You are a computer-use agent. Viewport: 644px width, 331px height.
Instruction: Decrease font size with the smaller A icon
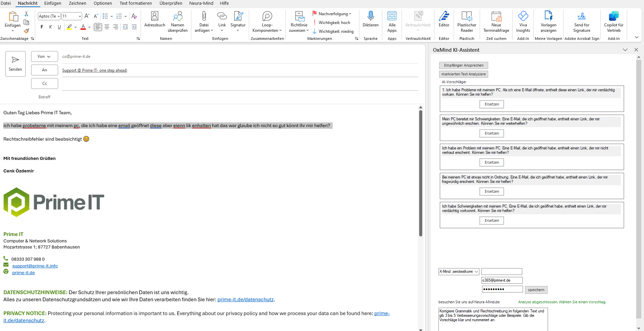pyautogui.click(x=96, y=16)
